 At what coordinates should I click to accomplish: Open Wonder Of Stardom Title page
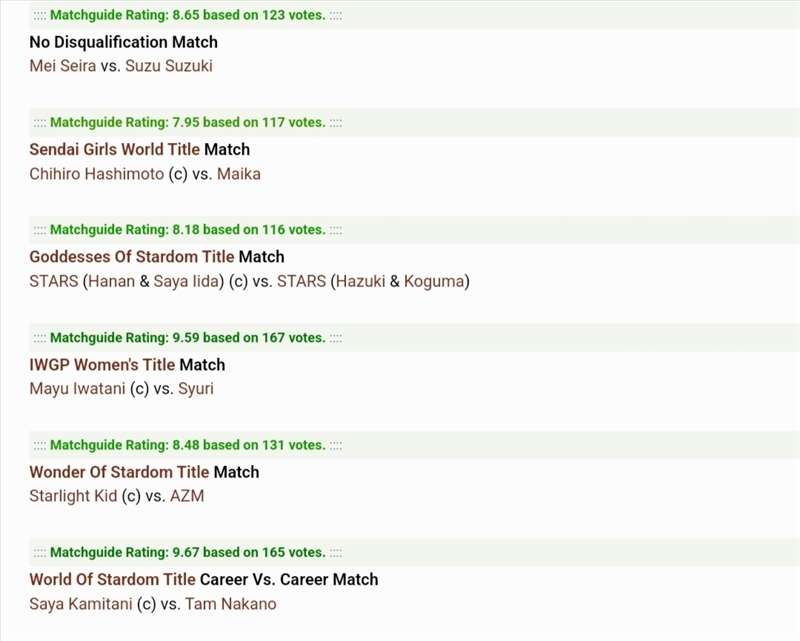[119, 472]
